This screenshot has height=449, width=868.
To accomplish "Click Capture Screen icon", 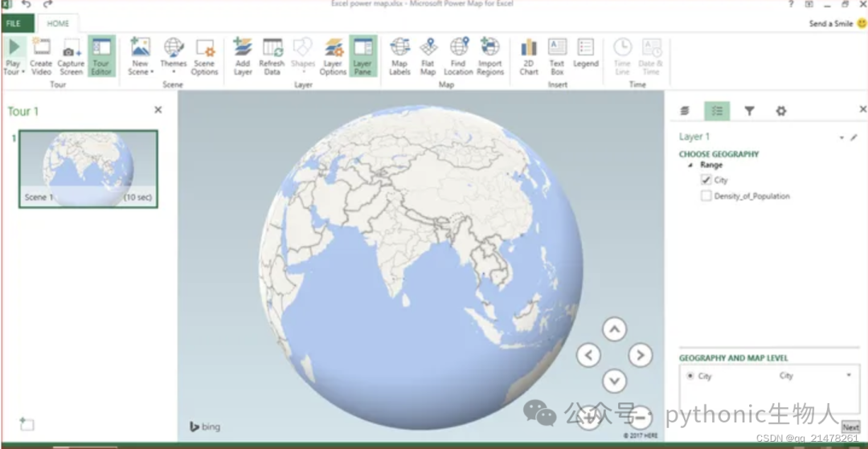I will [71, 47].
